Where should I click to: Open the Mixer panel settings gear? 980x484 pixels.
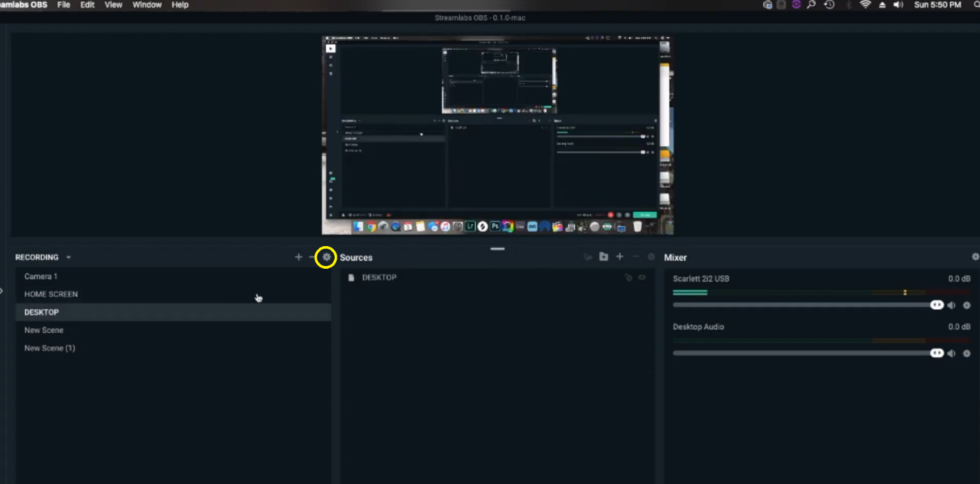tap(975, 256)
